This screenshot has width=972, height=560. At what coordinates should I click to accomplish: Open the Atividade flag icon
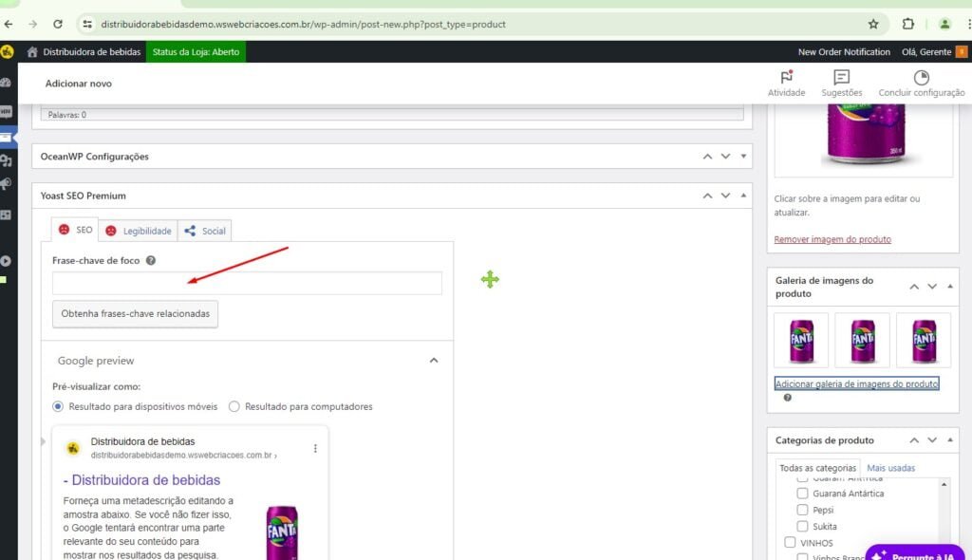[x=787, y=77]
